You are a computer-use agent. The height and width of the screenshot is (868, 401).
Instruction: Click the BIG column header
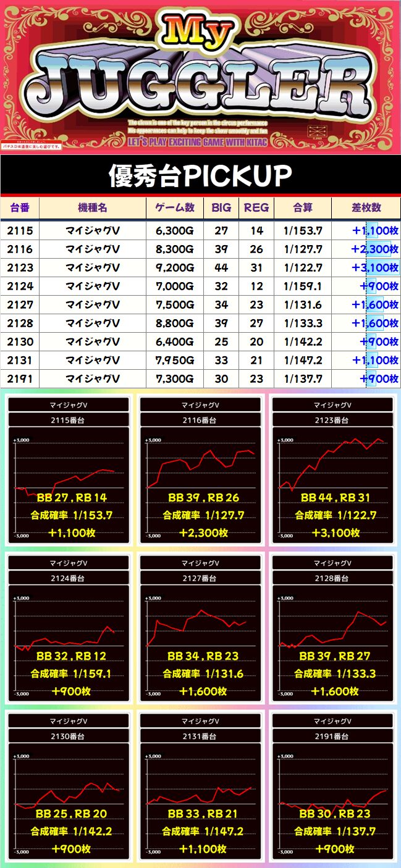pos(221,208)
